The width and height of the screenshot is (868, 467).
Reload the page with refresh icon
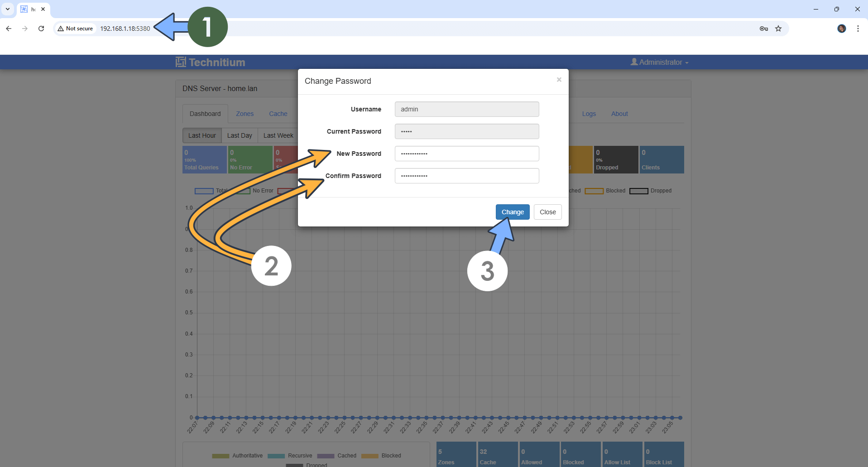pos(41,29)
